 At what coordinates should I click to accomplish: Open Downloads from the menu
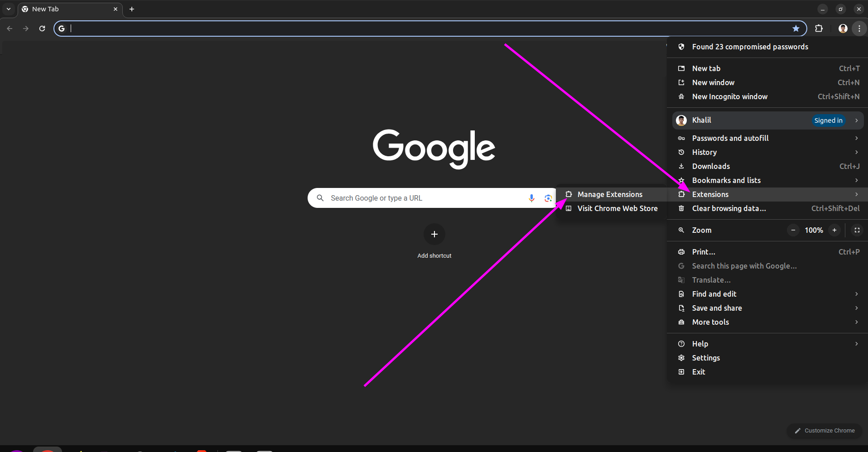[767, 166]
